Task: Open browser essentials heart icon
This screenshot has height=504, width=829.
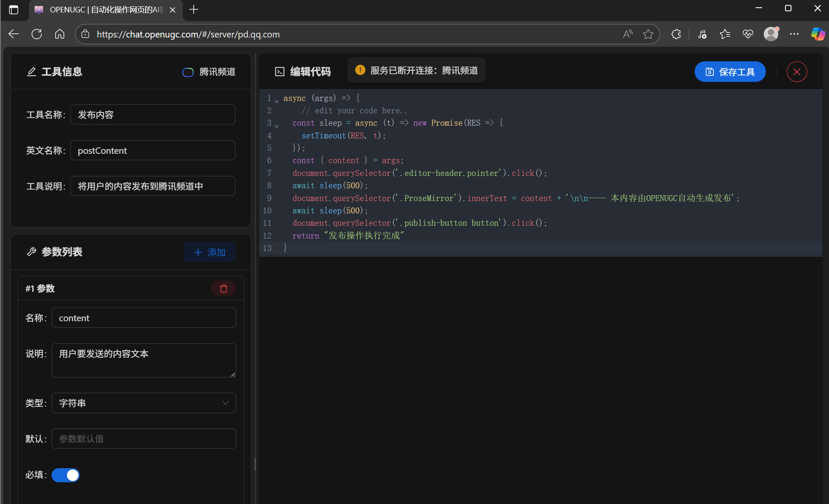Action: pos(748,34)
